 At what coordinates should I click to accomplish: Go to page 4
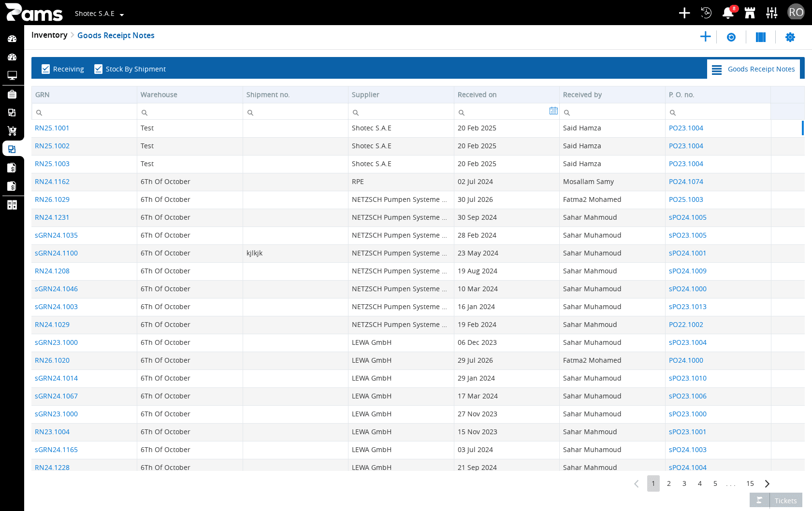pos(700,483)
